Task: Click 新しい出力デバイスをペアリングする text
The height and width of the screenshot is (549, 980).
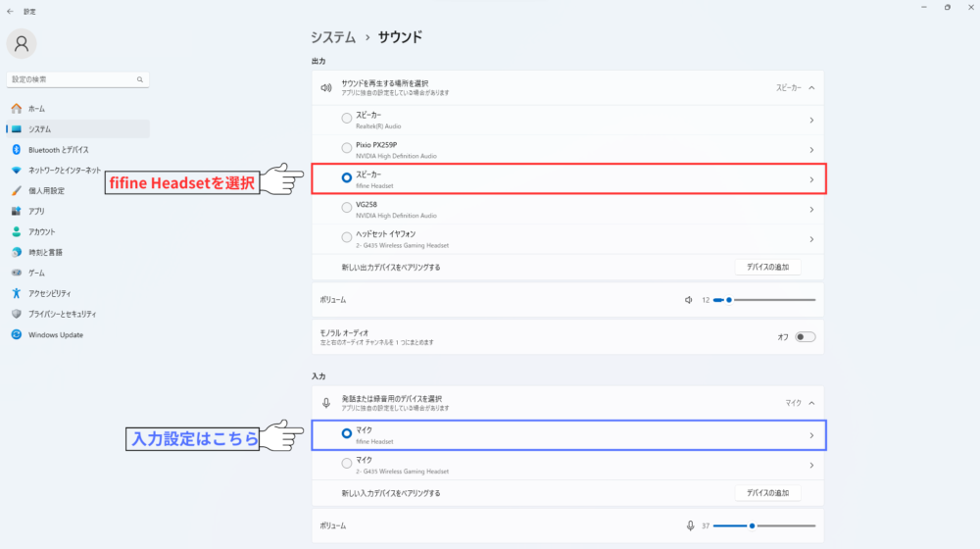Action: click(x=391, y=267)
